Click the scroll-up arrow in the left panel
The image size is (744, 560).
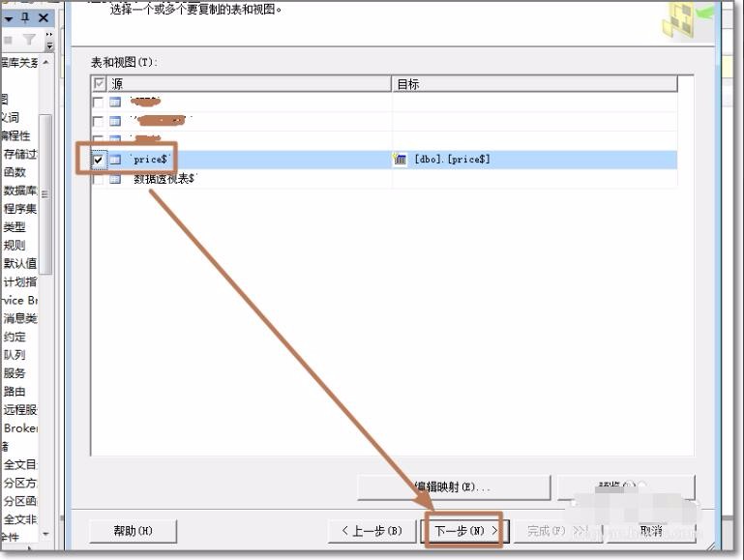coord(45,62)
